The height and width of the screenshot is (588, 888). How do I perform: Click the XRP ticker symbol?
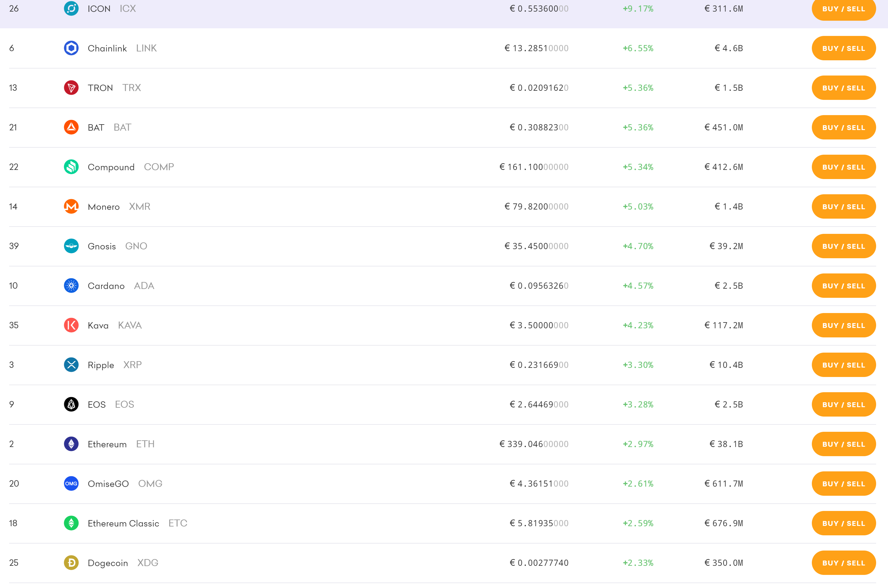point(133,365)
